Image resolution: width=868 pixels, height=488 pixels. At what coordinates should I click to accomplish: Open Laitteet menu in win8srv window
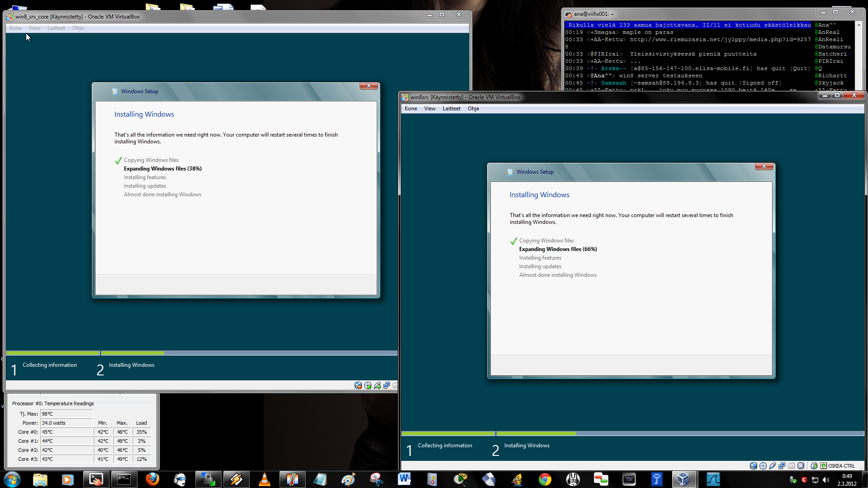point(451,109)
